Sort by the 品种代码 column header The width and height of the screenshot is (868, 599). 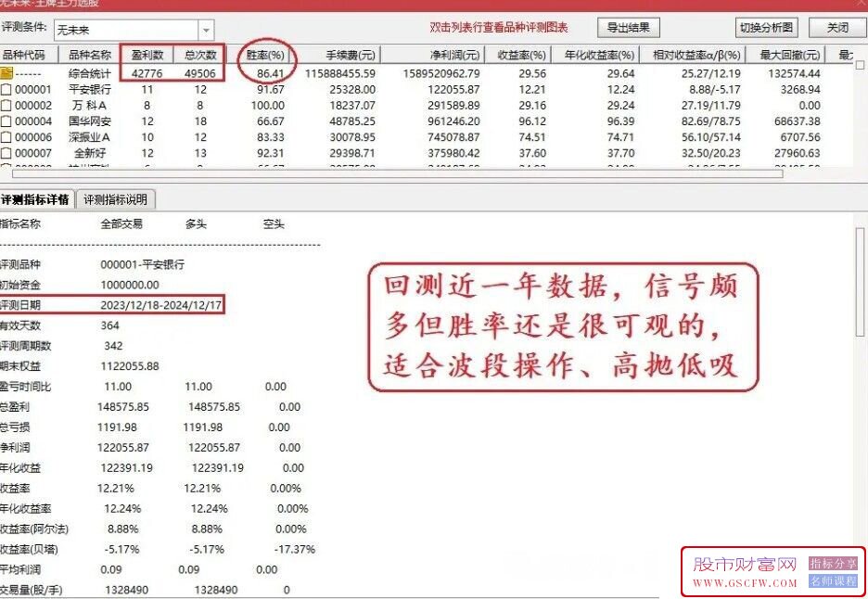point(29,55)
